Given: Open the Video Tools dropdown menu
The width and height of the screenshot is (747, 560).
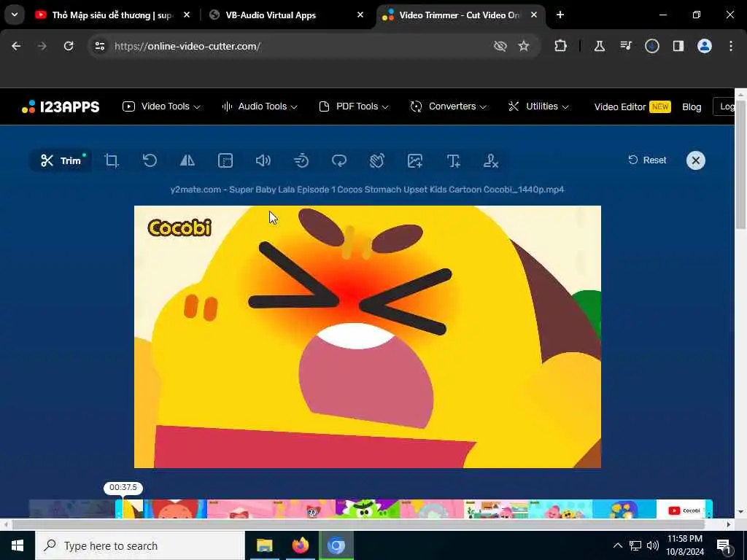Looking at the screenshot, I should pyautogui.click(x=161, y=106).
